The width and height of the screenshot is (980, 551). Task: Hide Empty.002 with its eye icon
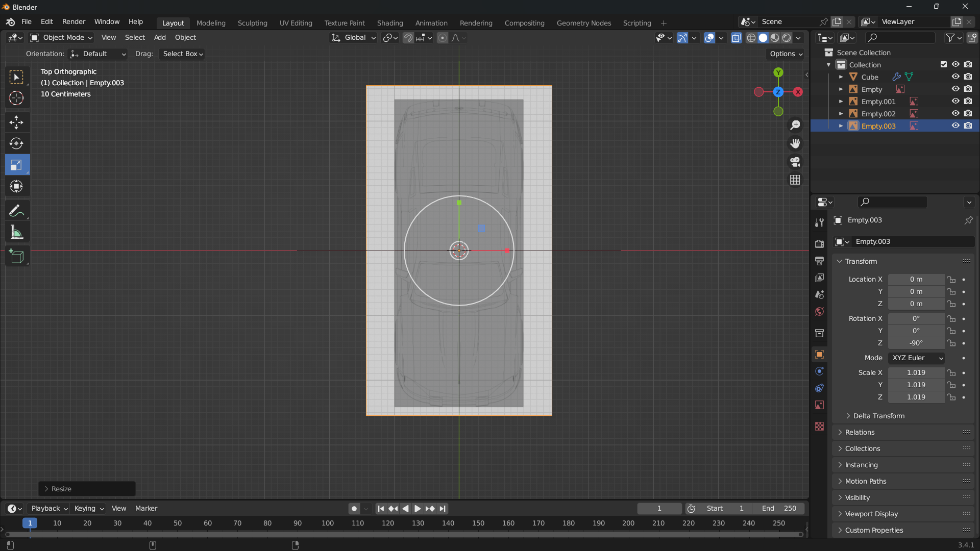click(x=955, y=113)
